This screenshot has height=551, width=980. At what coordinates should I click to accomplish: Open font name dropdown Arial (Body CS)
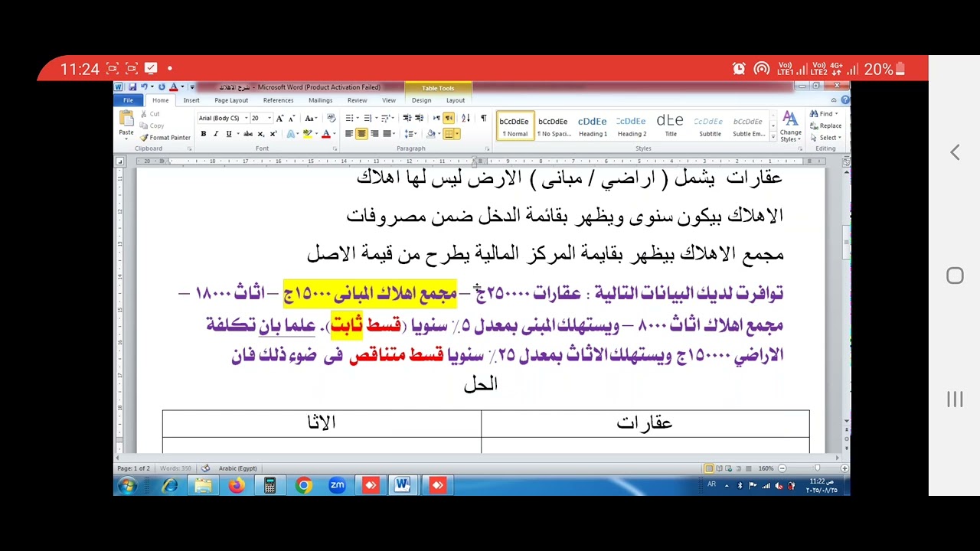point(246,118)
